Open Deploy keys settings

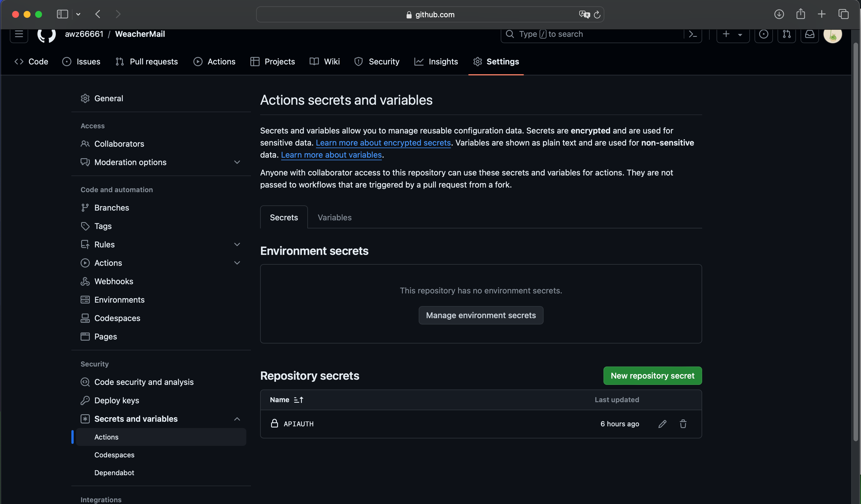click(161, 400)
